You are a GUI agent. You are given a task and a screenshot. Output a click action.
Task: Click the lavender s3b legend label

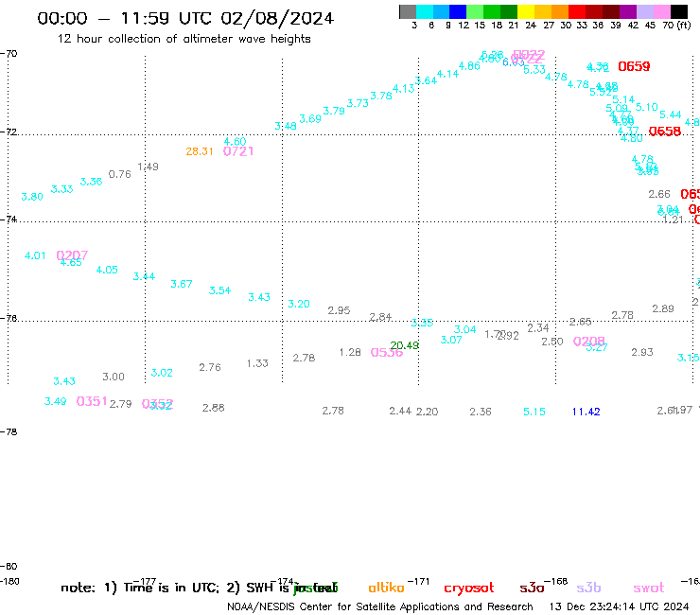[x=588, y=588]
